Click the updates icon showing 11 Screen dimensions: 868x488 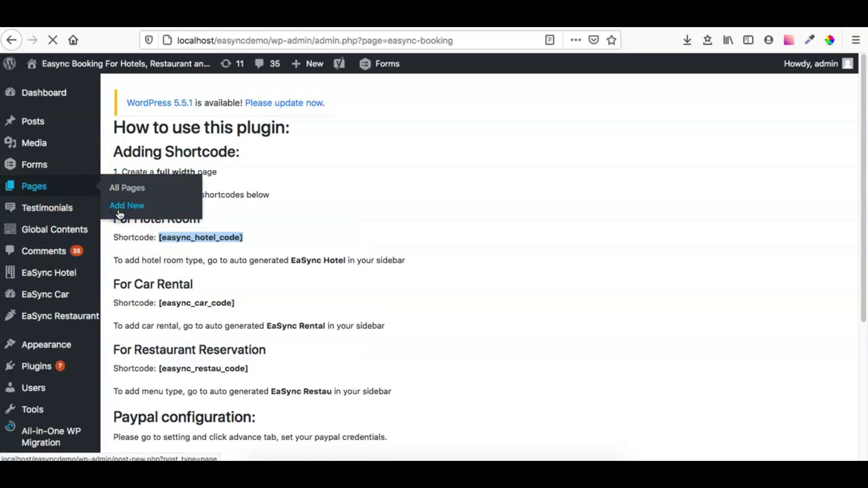point(232,64)
